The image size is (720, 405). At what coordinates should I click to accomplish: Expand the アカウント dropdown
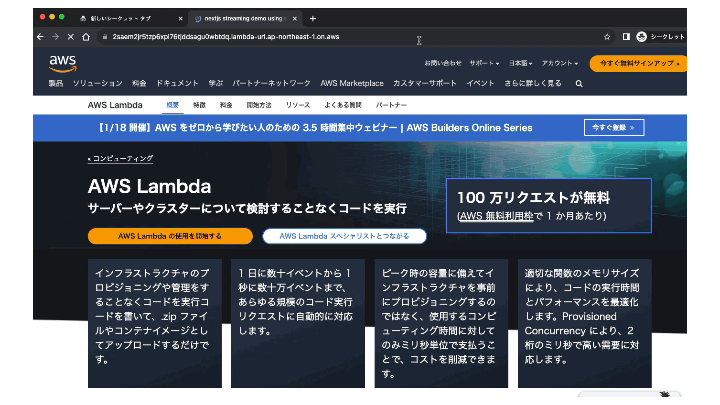[x=559, y=63]
